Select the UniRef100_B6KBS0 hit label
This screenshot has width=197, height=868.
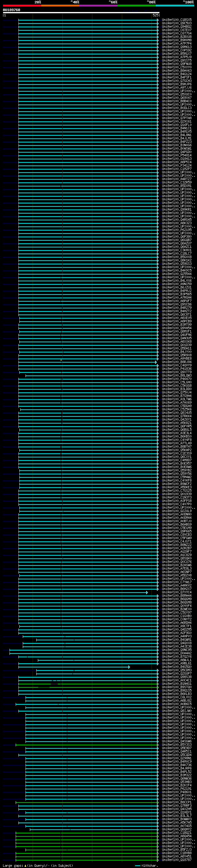[x=176, y=436]
